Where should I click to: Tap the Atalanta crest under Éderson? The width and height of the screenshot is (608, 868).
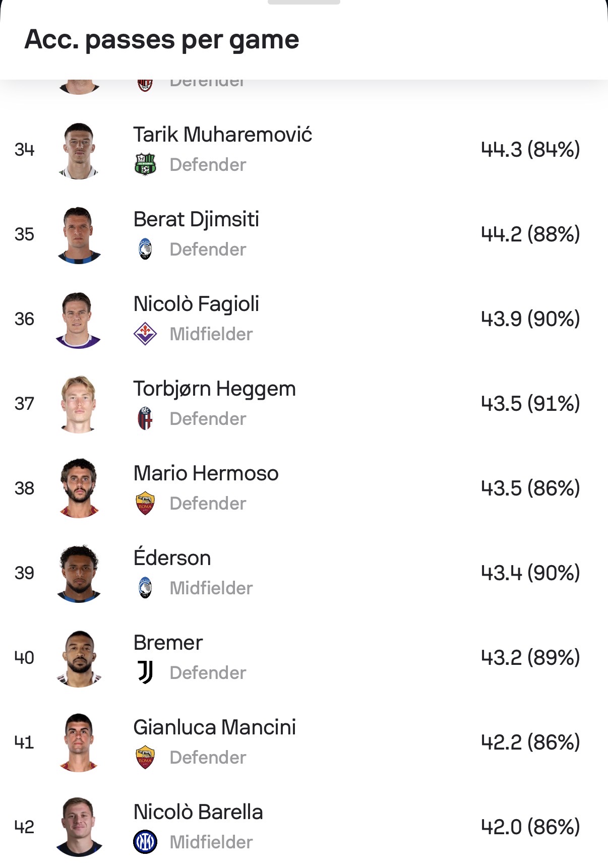[145, 588]
